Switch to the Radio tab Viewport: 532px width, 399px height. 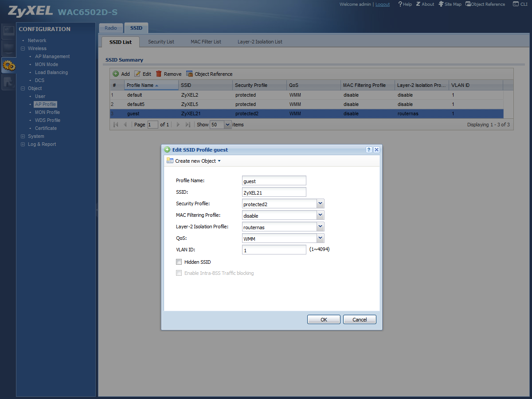pyautogui.click(x=111, y=28)
